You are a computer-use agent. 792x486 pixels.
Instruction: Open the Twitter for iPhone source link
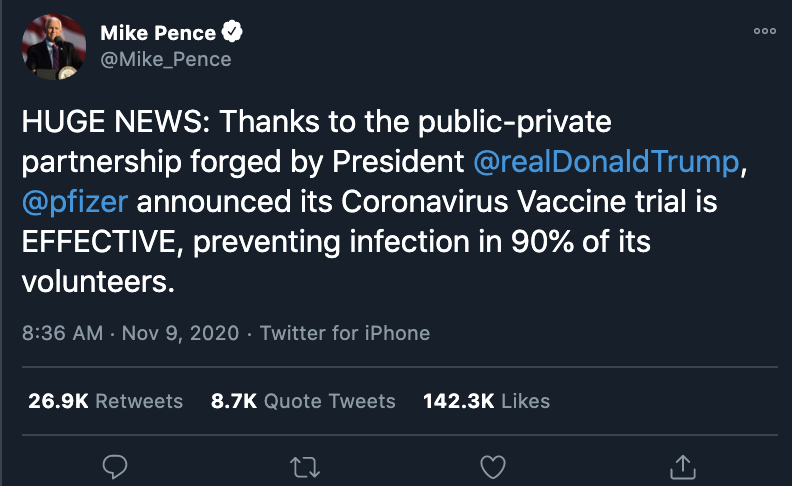tap(345, 333)
